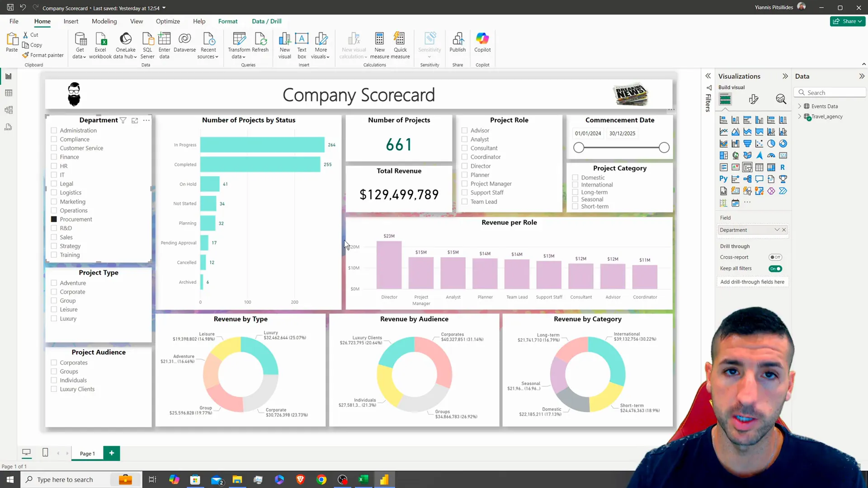Toggle Cross-report drill through
Image resolution: width=868 pixels, height=488 pixels.
coord(775,257)
